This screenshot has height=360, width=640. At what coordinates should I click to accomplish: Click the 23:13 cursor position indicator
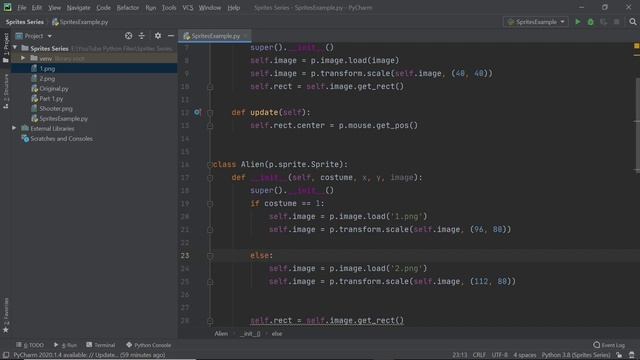[x=460, y=355]
